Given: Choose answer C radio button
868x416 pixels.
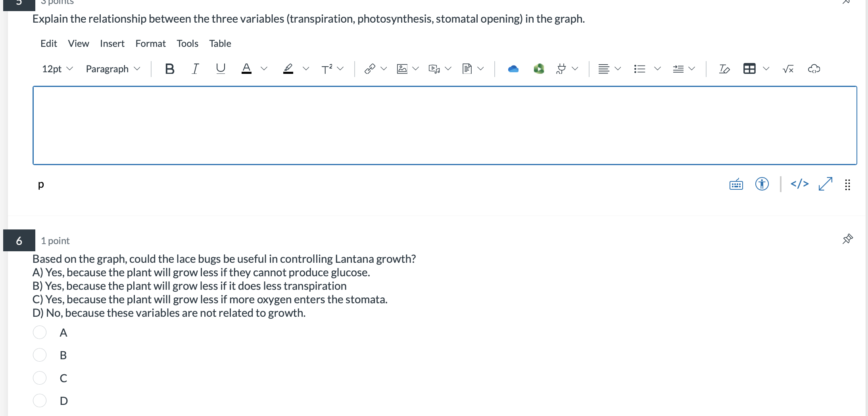Looking at the screenshot, I should pos(40,378).
